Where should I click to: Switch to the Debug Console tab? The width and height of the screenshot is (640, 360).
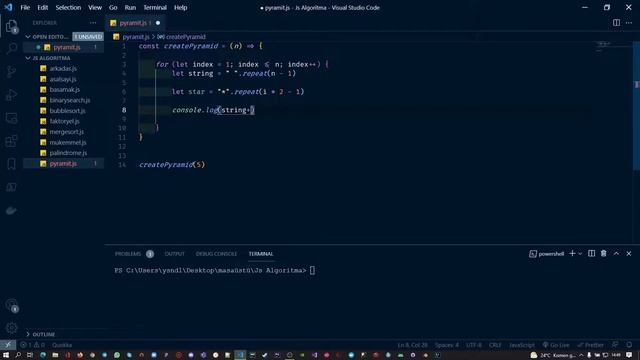[216, 254]
